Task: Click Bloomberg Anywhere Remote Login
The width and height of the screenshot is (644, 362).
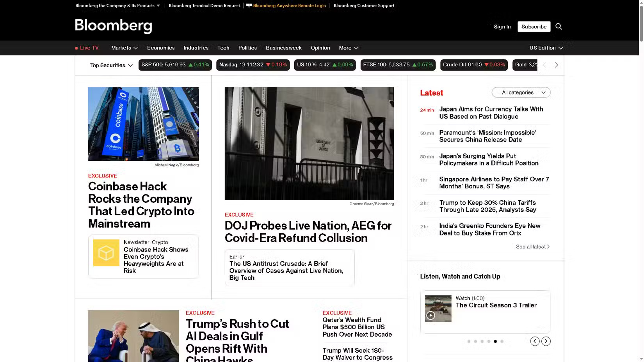Action: pyautogui.click(x=289, y=5)
